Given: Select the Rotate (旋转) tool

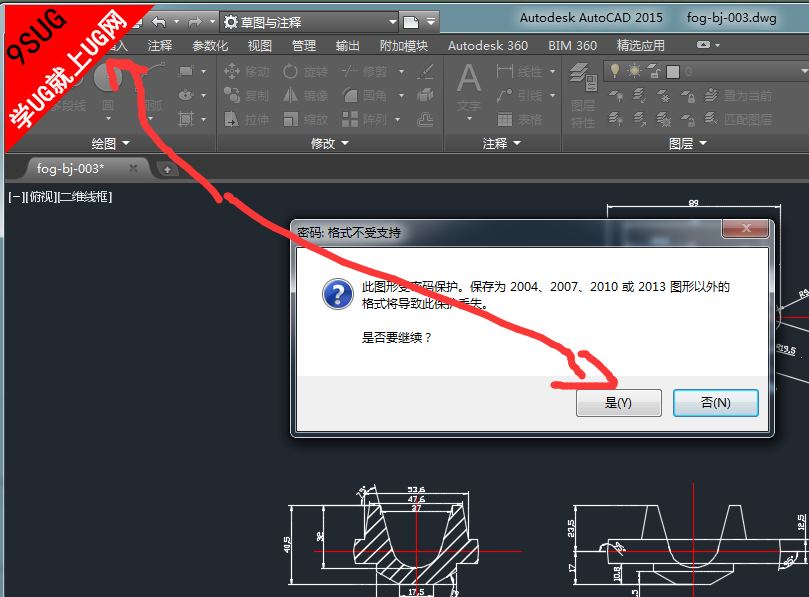Looking at the screenshot, I should click(305, 71).
